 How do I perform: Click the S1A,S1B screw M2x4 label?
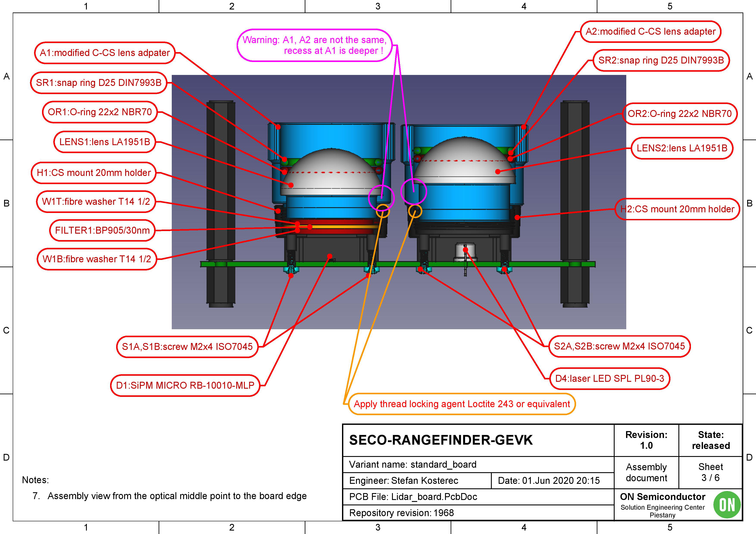187,346
